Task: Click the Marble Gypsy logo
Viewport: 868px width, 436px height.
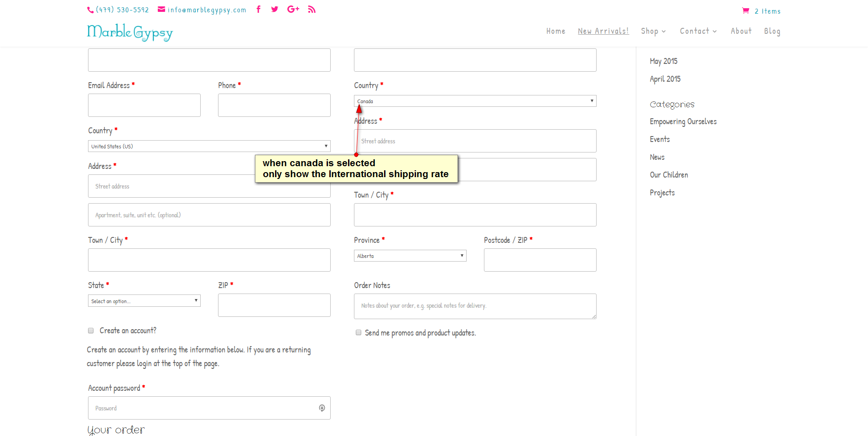Action: [x=130, y=32]
